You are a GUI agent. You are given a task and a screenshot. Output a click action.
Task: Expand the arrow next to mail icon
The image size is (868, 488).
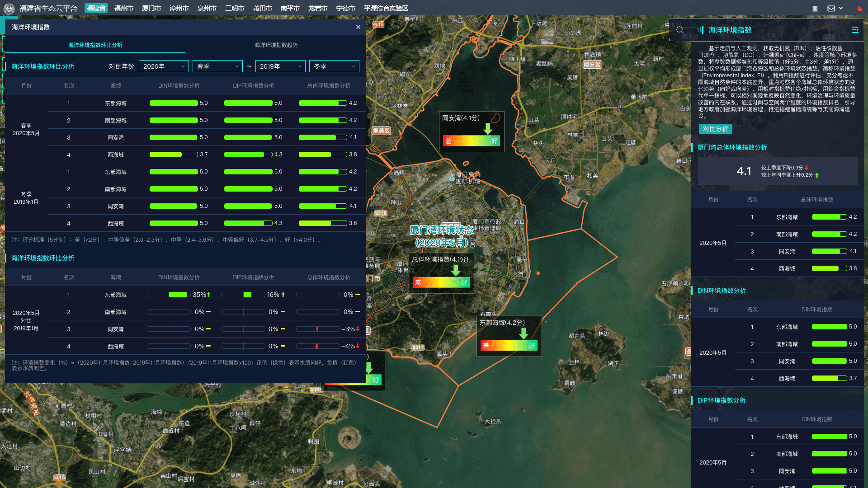tap(841, 8)
